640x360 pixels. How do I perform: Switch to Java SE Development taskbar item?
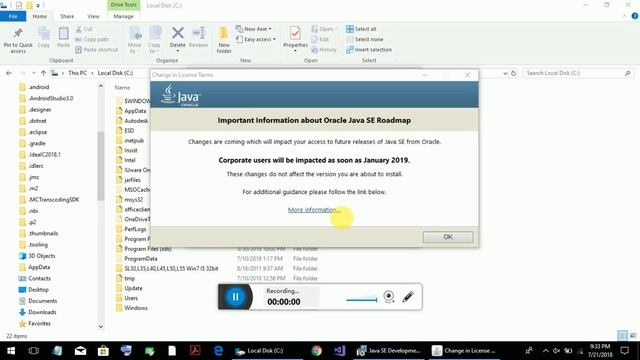pos(388,351)
